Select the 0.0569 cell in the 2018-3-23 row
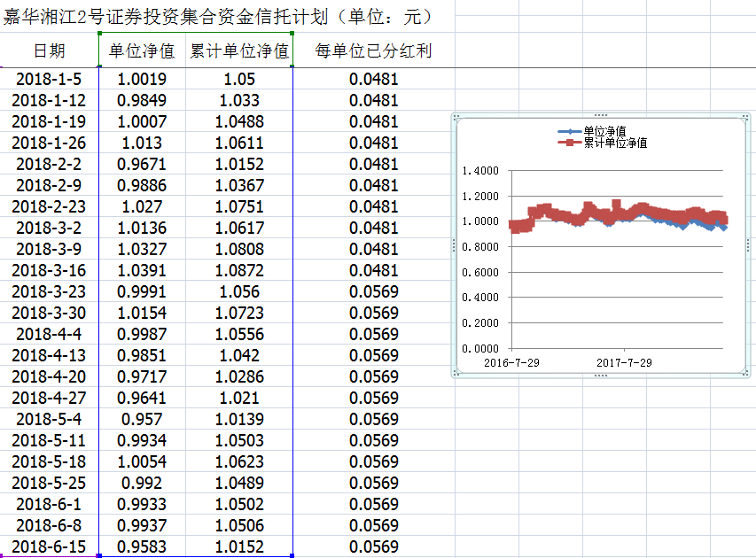 click(x=373, y=291)
